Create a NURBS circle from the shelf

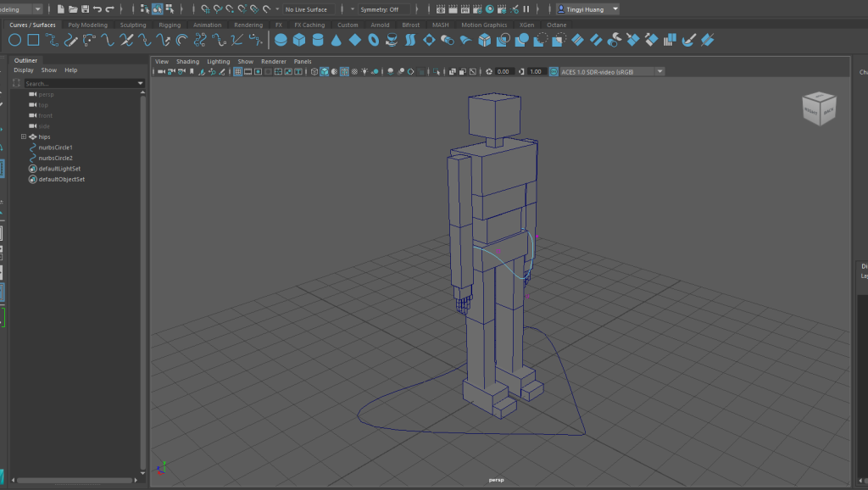click(x=15, y=40)
